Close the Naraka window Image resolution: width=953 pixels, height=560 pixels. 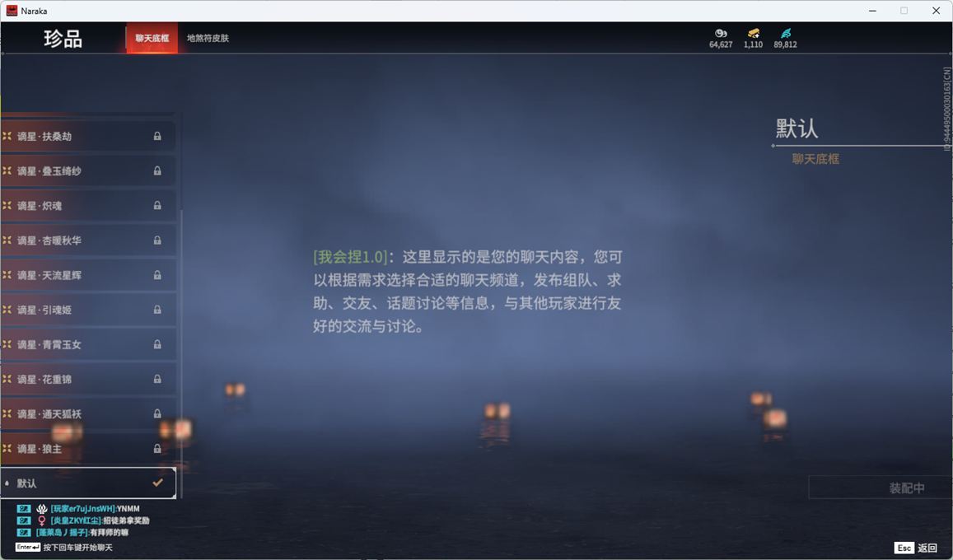point(936,11)
